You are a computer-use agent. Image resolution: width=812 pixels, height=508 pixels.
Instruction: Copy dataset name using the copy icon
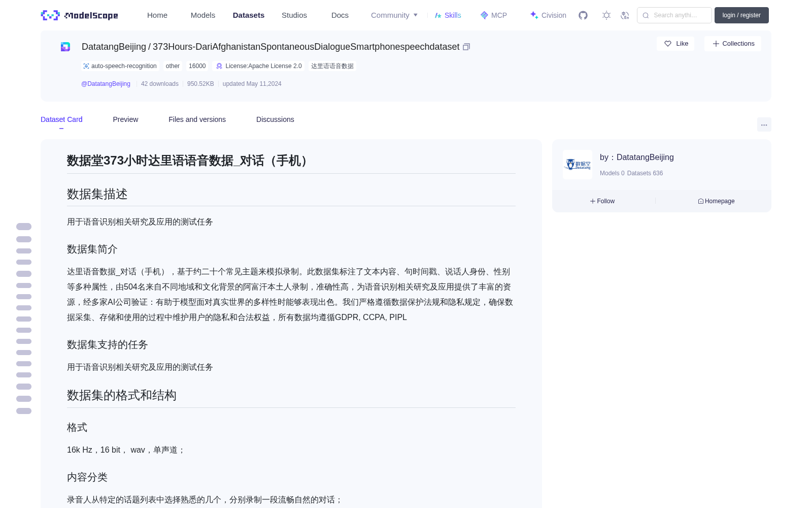click(466, 47)
